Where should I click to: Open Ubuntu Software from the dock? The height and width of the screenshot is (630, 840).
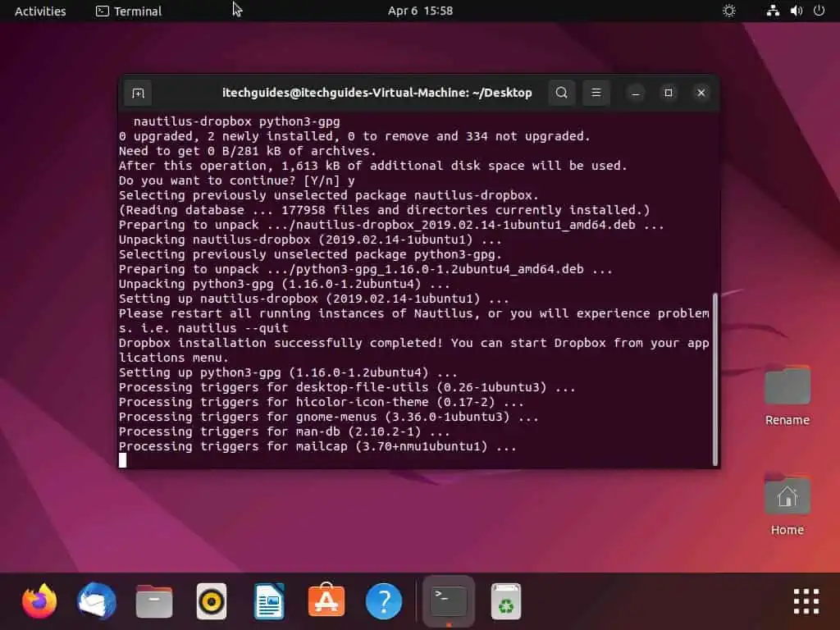pyautogui.click(x=326, y=600)
